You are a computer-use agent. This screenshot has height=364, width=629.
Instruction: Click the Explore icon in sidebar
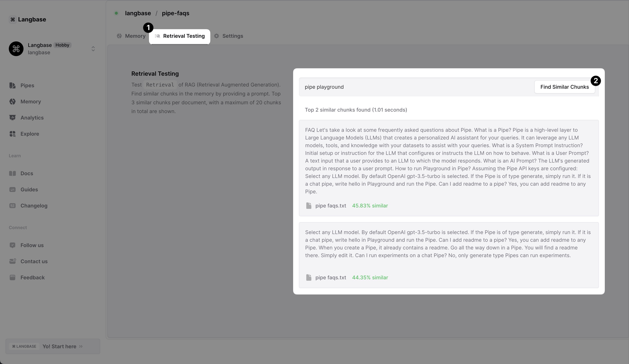(x=12, y=134)
